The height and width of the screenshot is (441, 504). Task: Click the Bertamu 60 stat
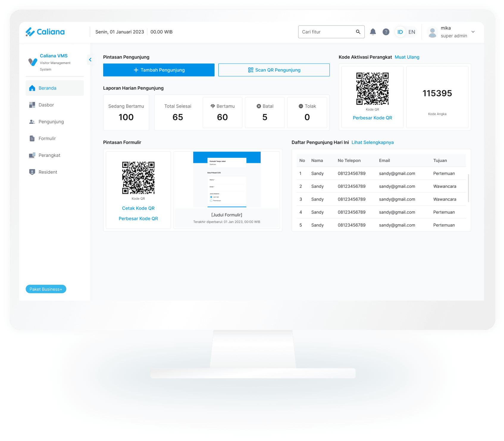coord(223,113)
